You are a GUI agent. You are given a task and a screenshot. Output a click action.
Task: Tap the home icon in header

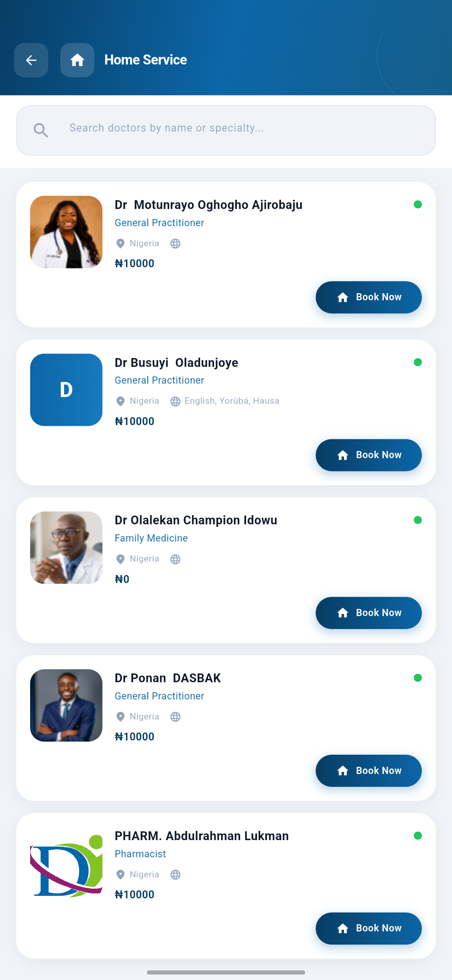(77, 60)
